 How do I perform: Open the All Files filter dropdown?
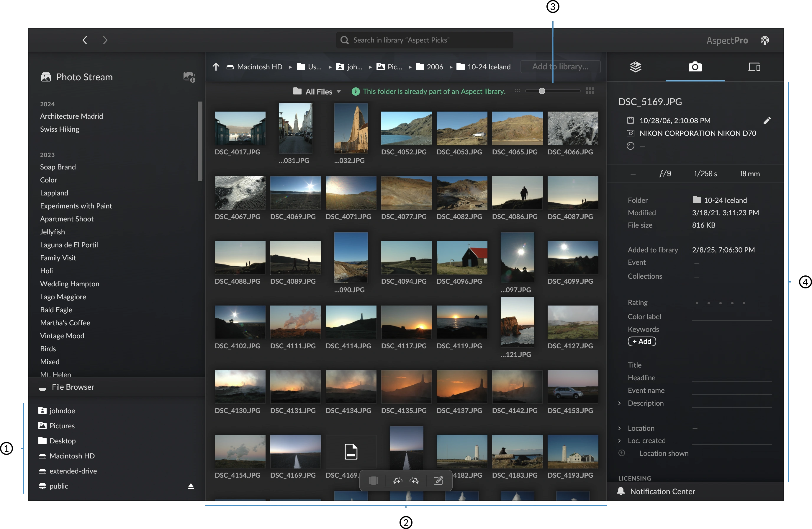point(317,92)
